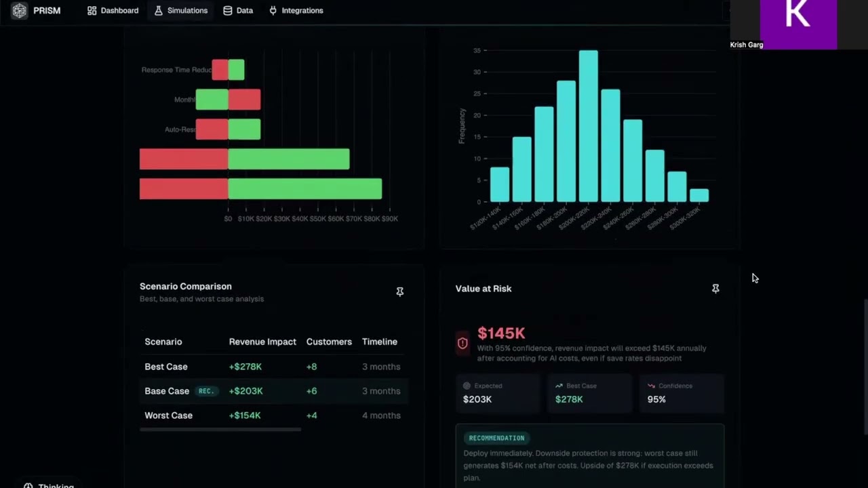Image resolution: width=868 pixels, height=488 pixels.
Task: Click Response Time Reduction green bar
Action: pyautogui.click(x=236, y=70)
